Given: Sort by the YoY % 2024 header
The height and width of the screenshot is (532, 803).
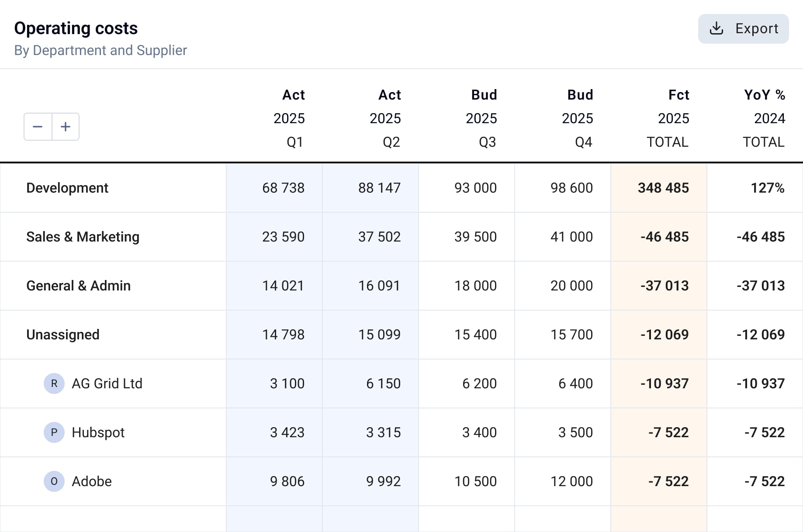Looking at the screenshot, I should [764, 118].
